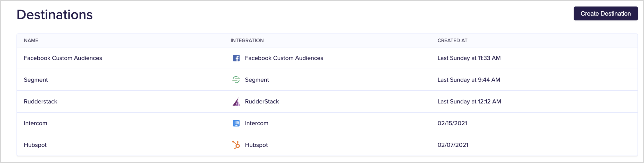Click the Segment logo icon
644x163 pixels.
click(236, 80)
